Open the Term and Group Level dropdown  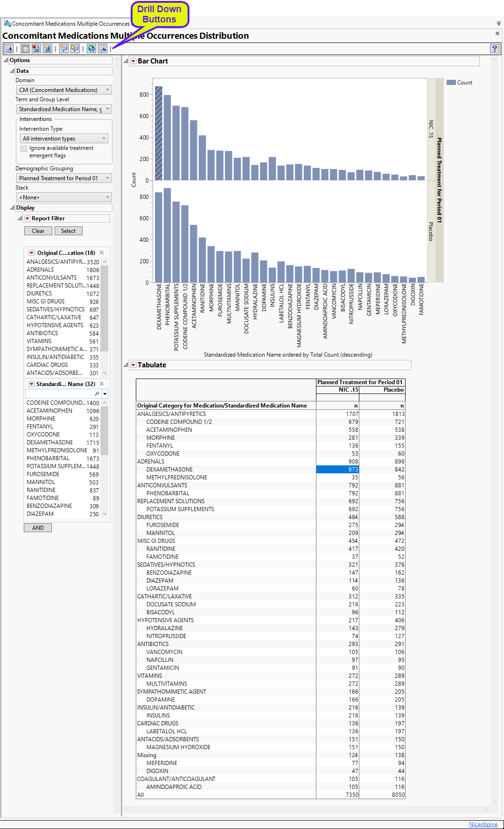point(64,109)
